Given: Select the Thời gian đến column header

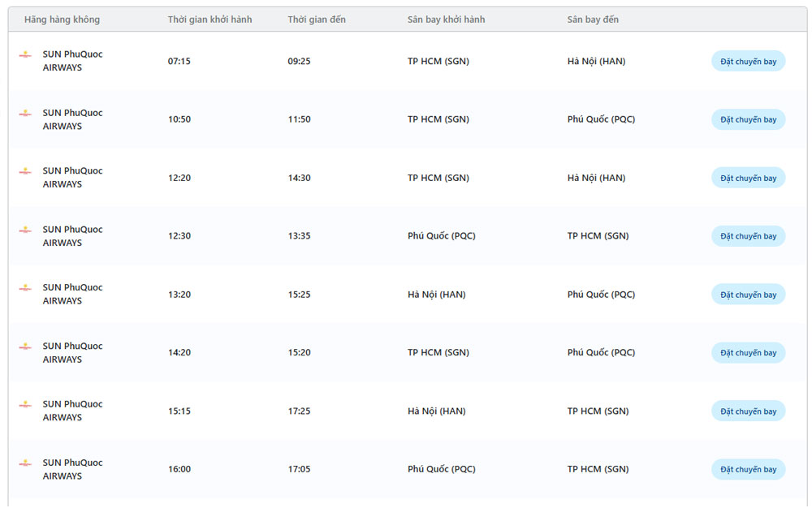Looking at the screenshot, I should click(x=316, y=19).
